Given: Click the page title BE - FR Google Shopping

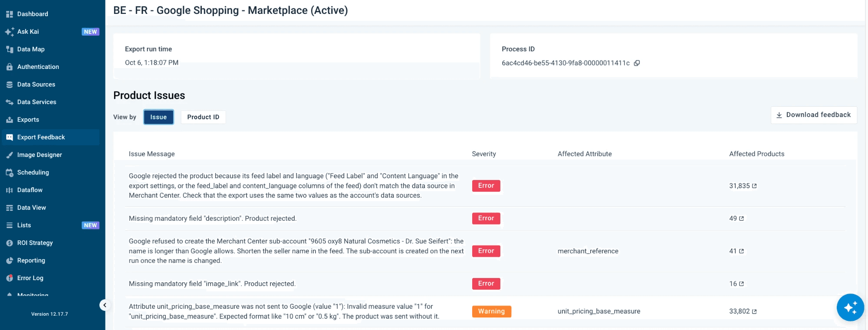Looking at the screenshot, I should 230,10.
